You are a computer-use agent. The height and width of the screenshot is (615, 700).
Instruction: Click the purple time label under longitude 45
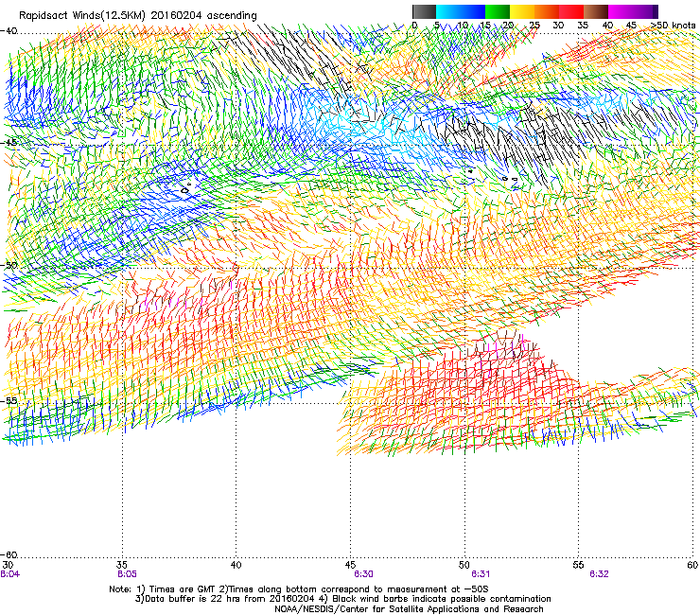pos(363,574)
